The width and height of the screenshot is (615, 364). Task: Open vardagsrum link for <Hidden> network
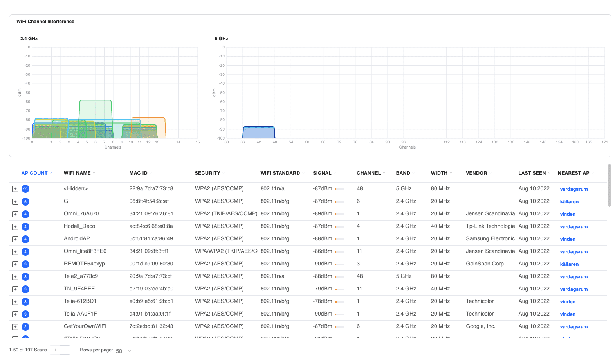coord(574,189)
